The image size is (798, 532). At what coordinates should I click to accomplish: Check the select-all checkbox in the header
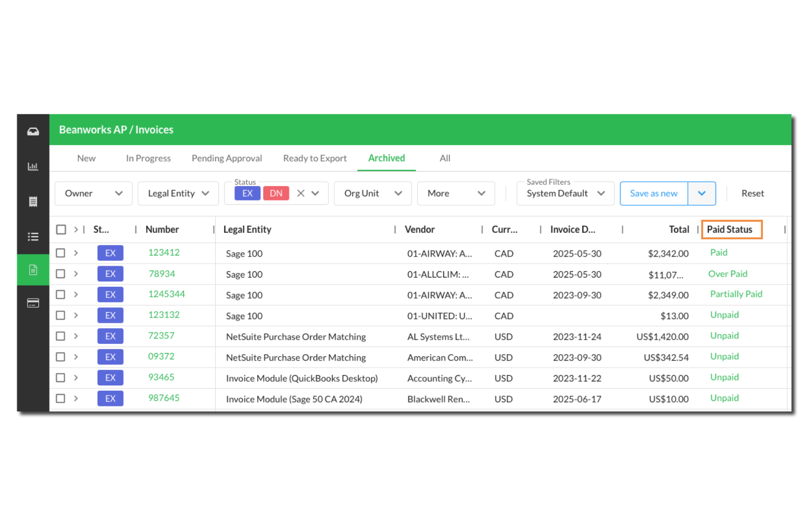61,229
